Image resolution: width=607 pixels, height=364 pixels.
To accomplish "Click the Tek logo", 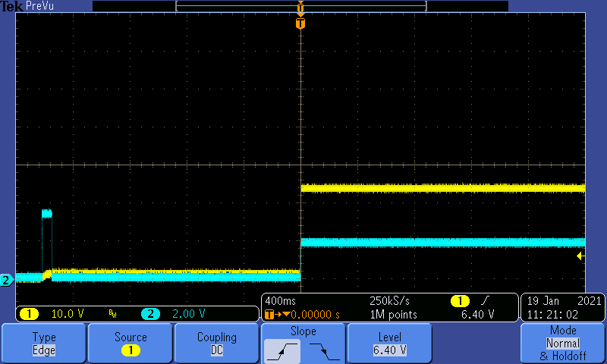I will click(11, 6).
